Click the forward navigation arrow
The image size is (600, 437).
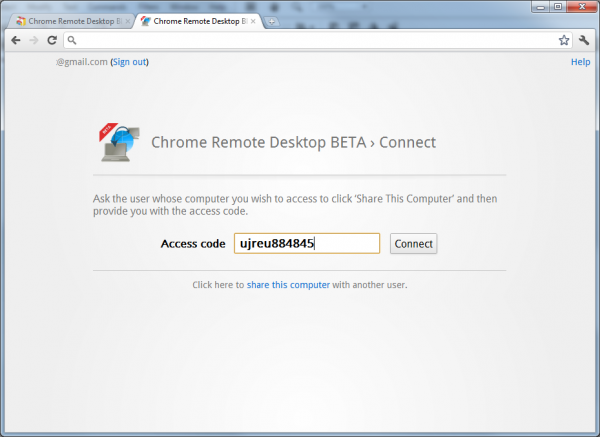click(x=34, y=40)
